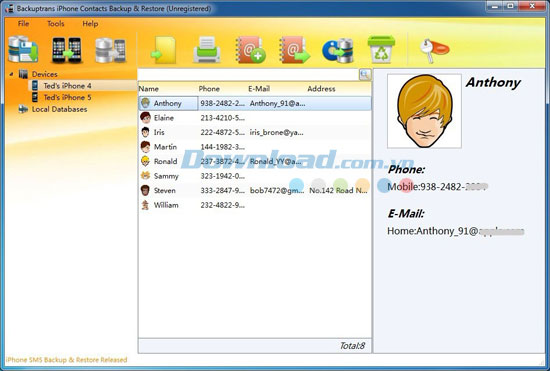Image resolution: width=550 pixels, height=371 pixels.
Task: Click the Backup contacts to database icon
Action: (x=23, y=49)
